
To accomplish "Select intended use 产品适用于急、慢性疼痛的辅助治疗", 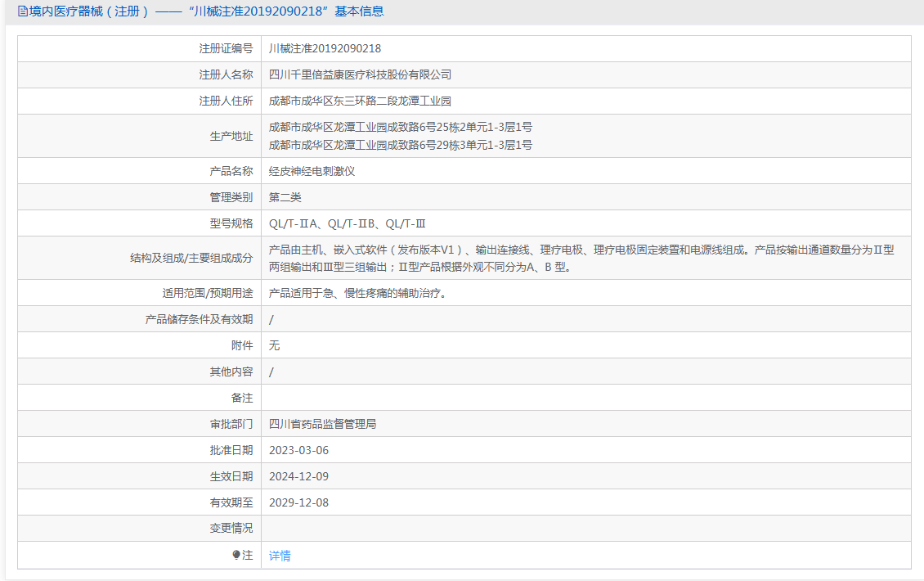I will tap(357, 293).
